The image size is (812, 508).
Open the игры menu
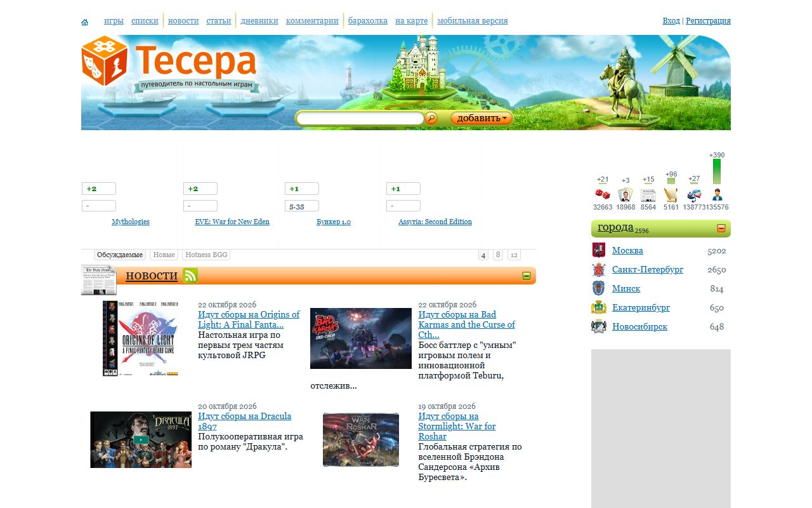(114, 20)
